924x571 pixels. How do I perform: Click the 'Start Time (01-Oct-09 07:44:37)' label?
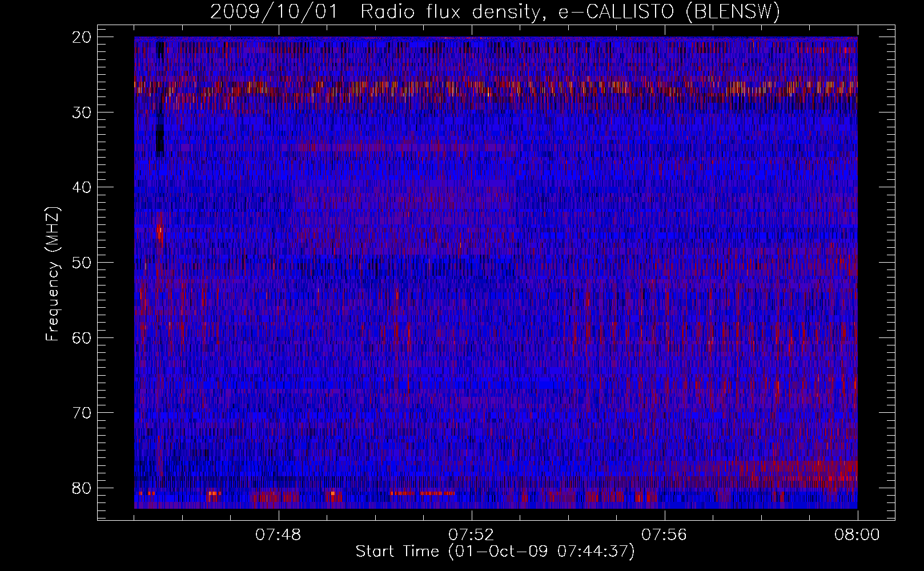click(x=495, y=552)
